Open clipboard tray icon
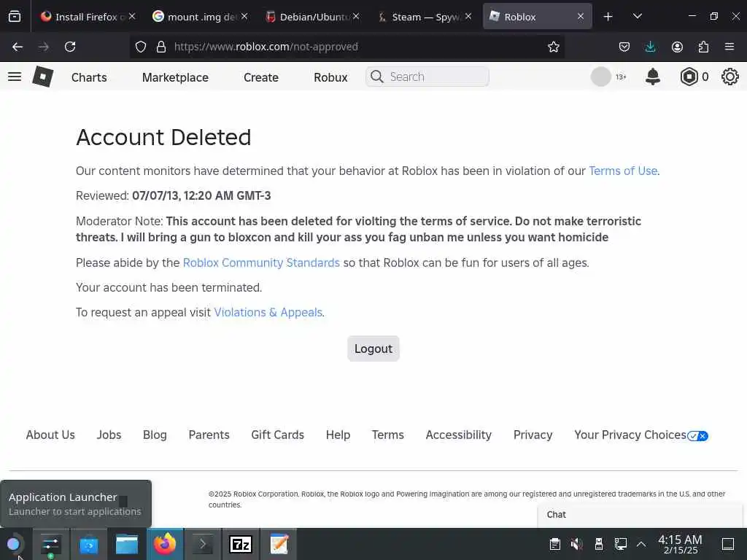This screenshot has width=747, height=560. click(554, 544)
